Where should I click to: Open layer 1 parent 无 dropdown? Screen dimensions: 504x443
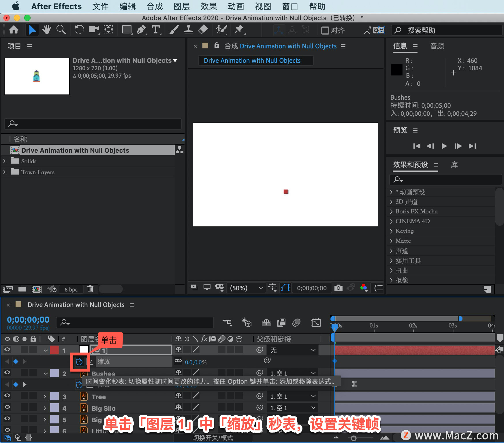pyautogui.click(x=292, y=350)
